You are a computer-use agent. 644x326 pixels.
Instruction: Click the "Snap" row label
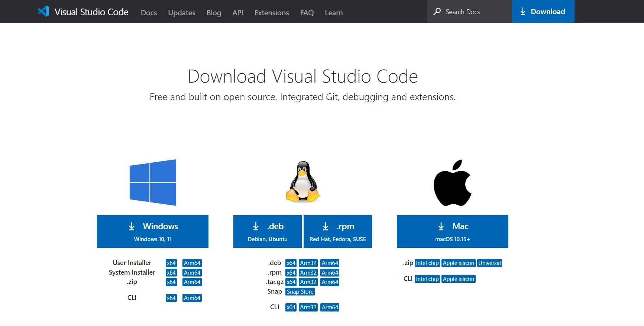(275, 291)
